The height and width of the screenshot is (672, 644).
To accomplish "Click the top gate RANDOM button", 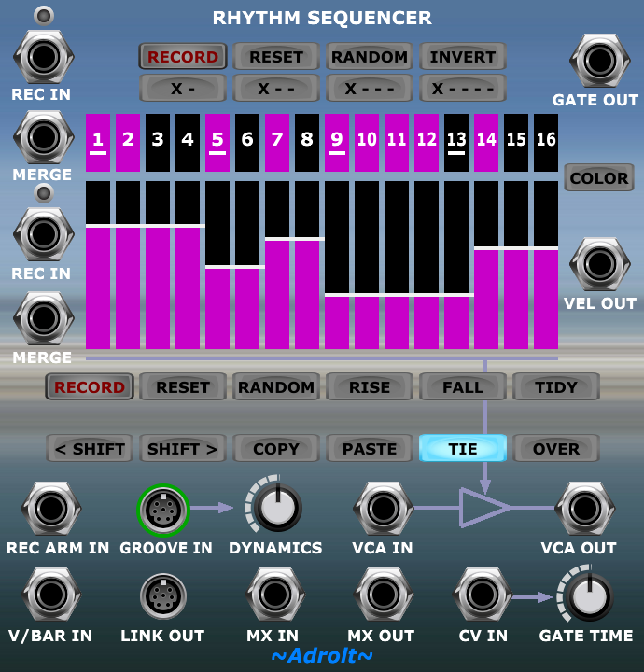I will 370,56.
